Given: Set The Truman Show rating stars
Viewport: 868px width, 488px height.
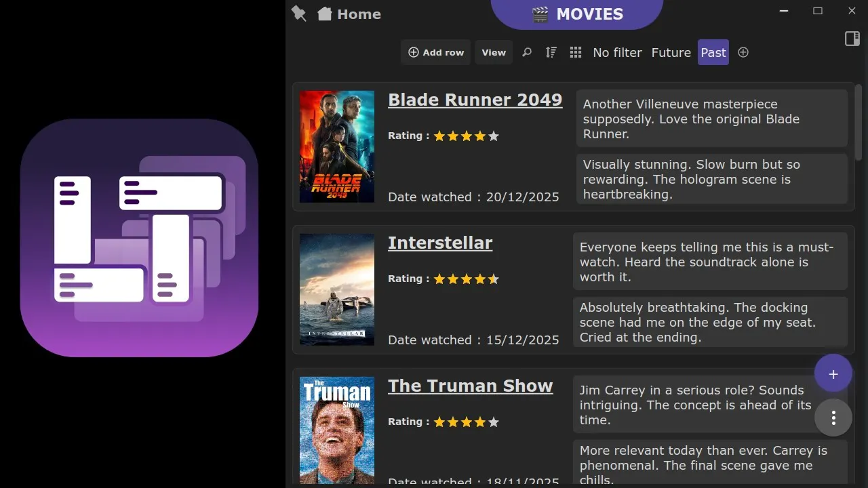Looking at the screenshot, I should (467, 422).
